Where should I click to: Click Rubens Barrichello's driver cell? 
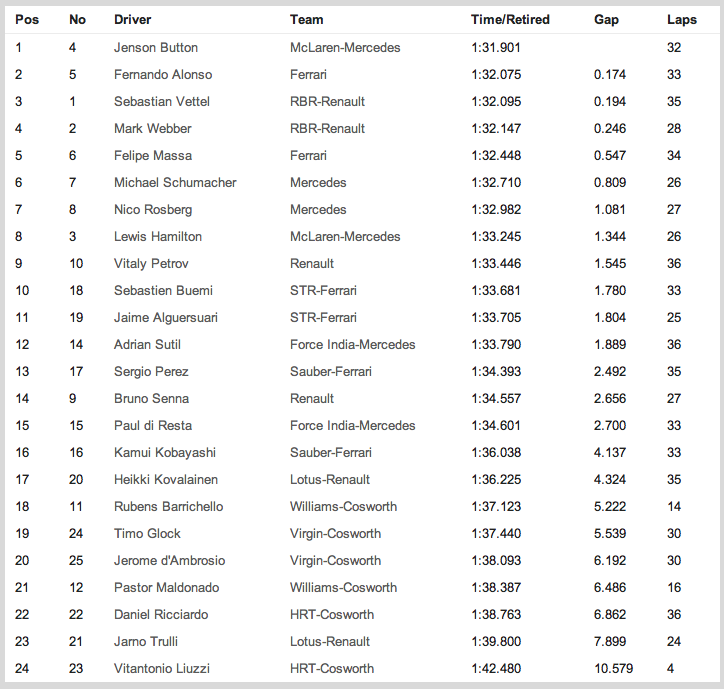(x=169, y=506)
